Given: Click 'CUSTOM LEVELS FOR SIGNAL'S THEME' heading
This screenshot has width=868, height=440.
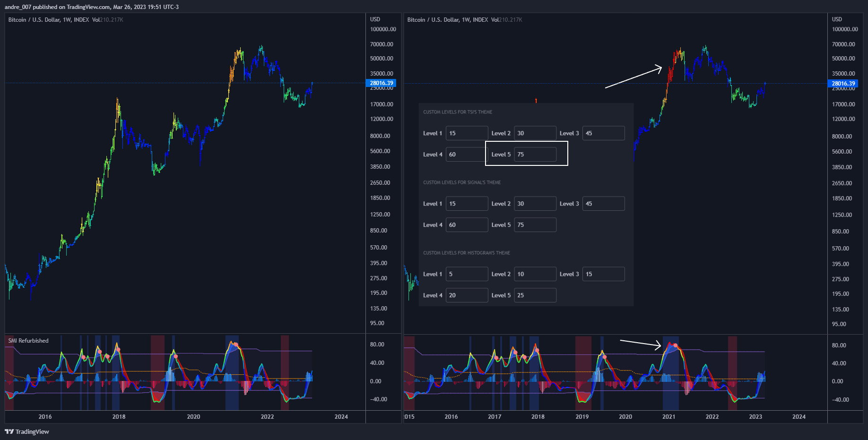Looking at the screenshot, I should coord(462,182).
